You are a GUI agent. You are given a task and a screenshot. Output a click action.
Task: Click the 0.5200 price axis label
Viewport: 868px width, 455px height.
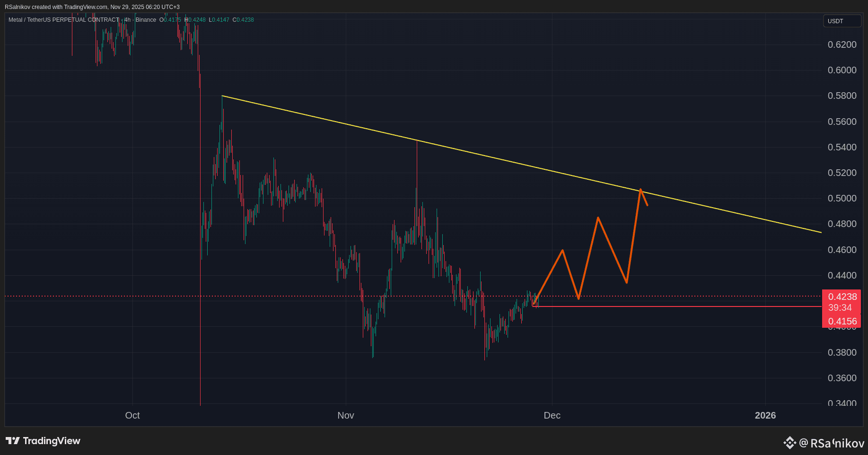[842, 173]
